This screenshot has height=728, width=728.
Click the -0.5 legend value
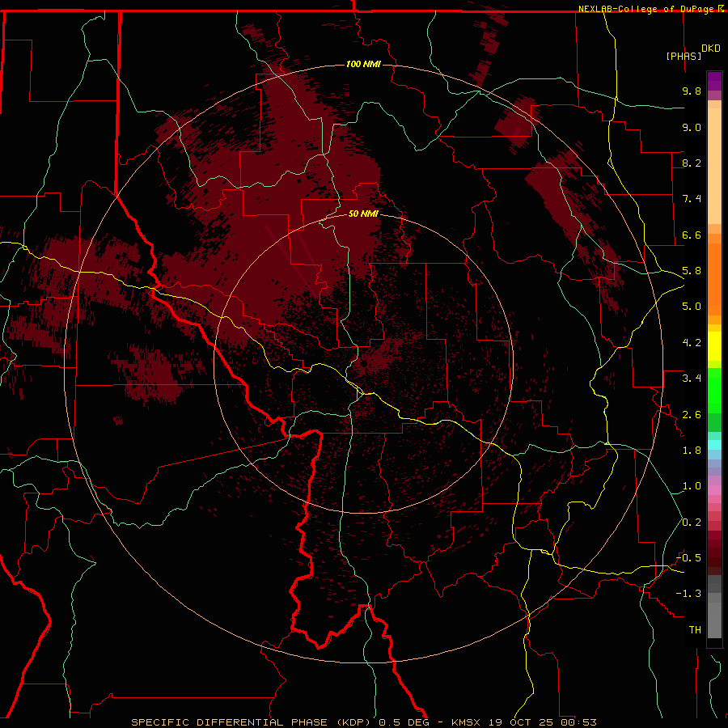click(688, 558)
